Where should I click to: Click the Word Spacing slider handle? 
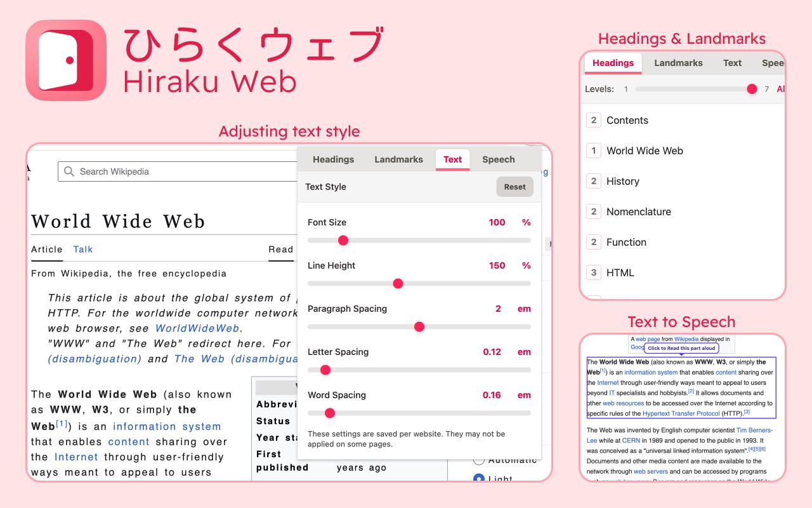point(329,413)
